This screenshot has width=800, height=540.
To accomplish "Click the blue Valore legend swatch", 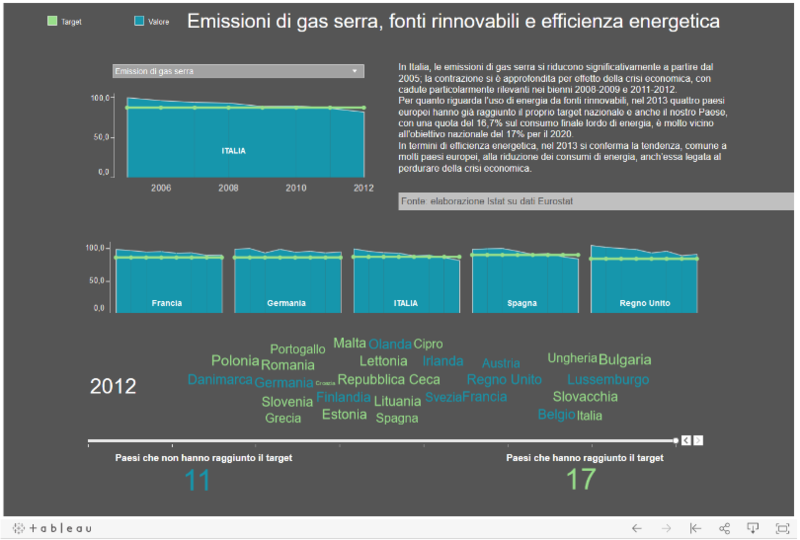I will pyautogui.click(x=139, y=21).
